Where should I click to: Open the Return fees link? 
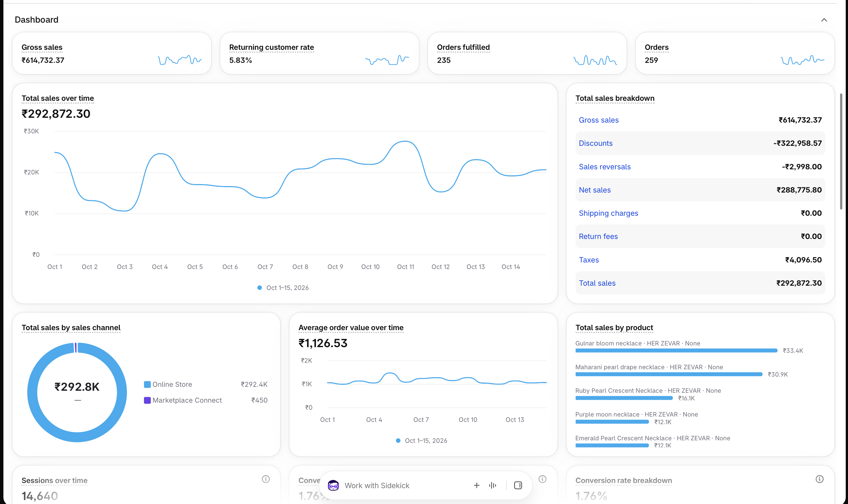pos(598,236)
